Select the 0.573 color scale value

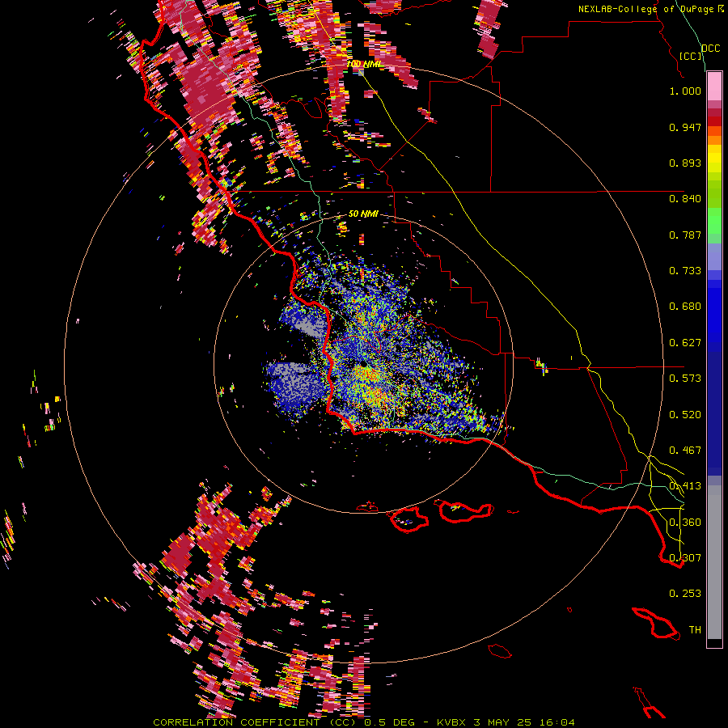tap(685, 379)
